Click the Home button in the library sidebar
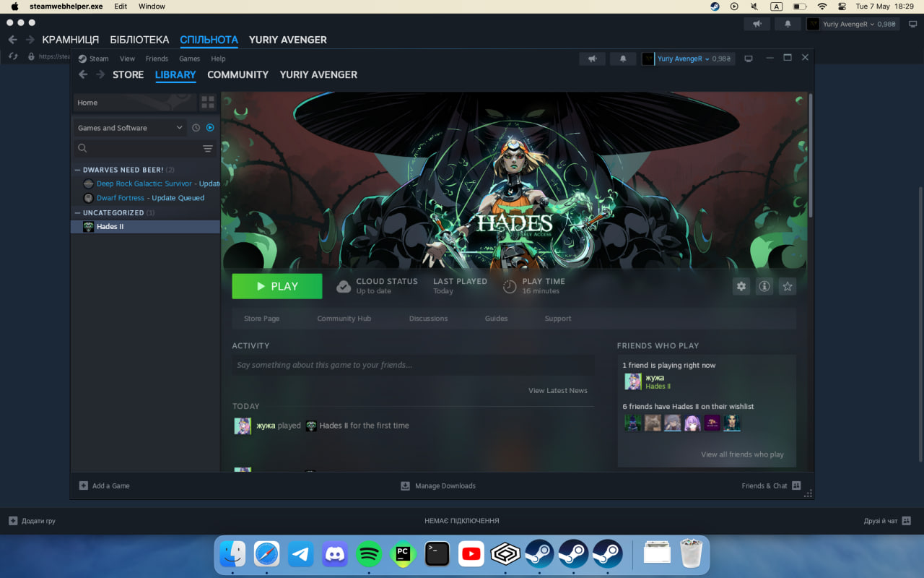924x578 pixels. point(135,103)
